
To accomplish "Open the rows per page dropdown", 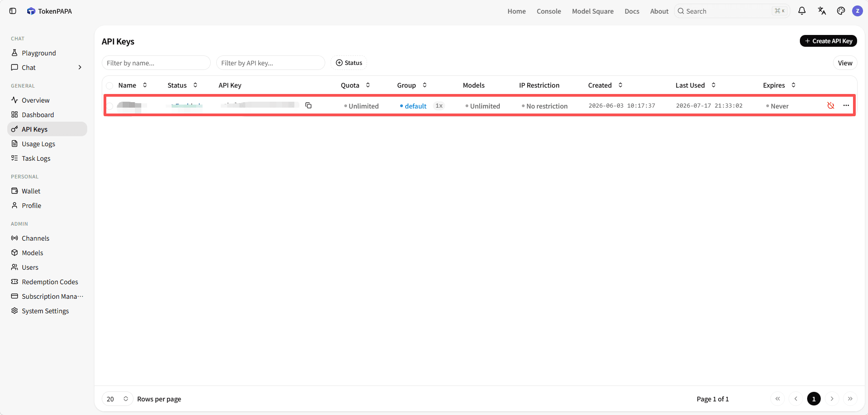I will click(x=117, y=399).
